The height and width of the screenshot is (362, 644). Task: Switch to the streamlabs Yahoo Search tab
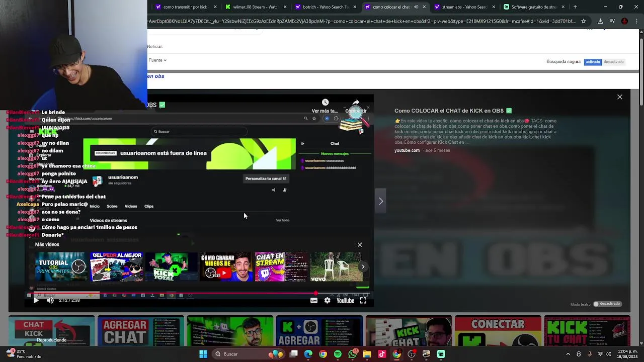463,7
